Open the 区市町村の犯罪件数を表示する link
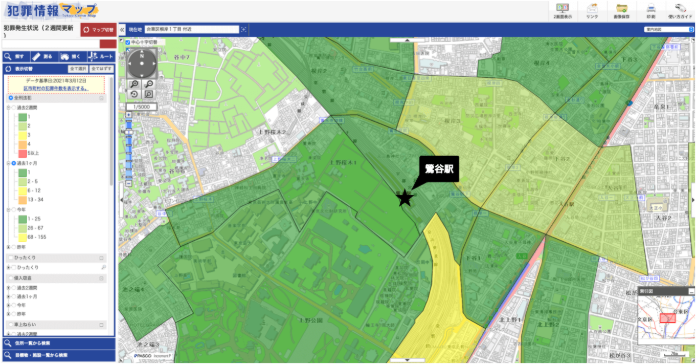 point(56,88)
